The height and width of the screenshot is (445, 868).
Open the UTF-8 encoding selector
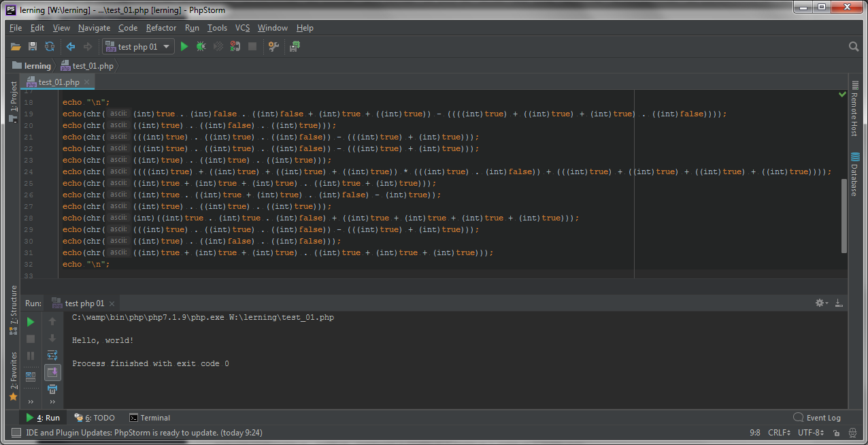(x=810, y=433)
